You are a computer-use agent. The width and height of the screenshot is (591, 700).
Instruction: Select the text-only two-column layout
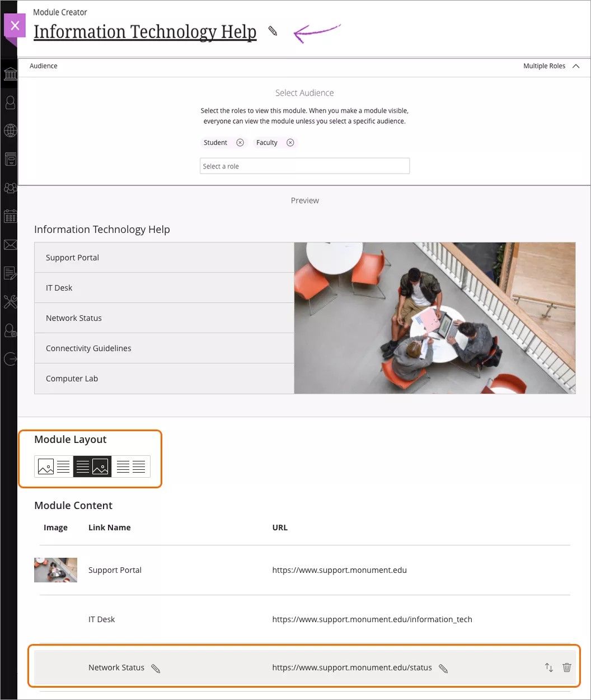click(131, 466)
